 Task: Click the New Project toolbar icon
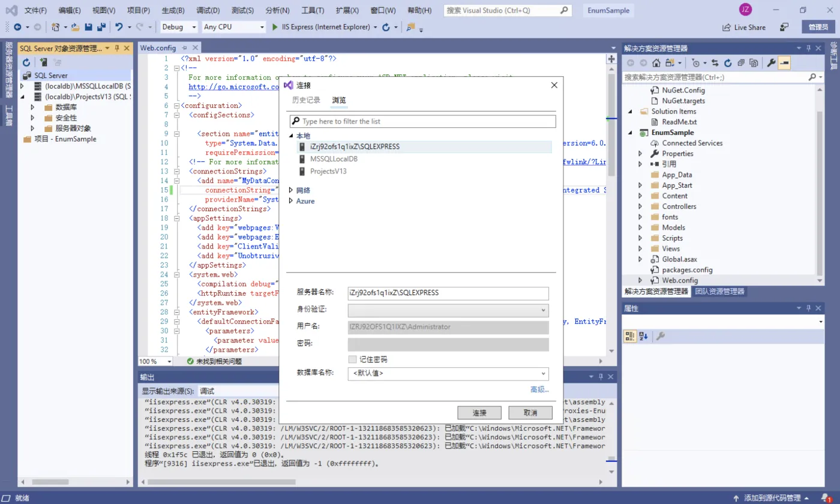[55, 27]
